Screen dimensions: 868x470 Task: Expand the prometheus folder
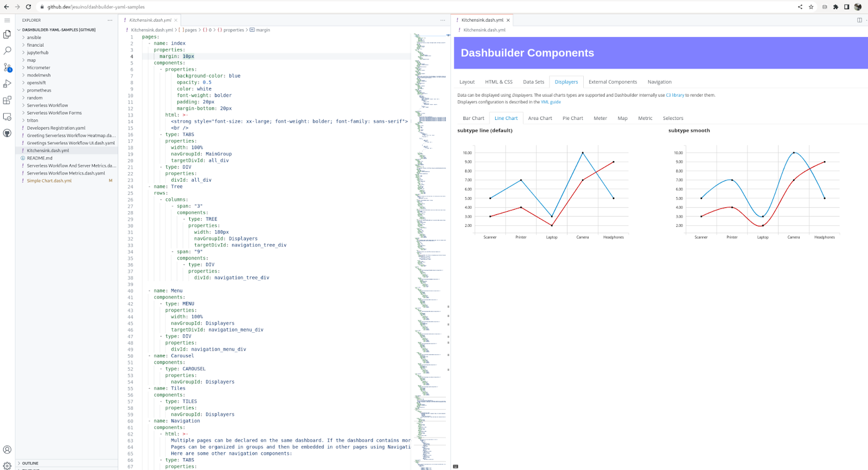tap(39, 91)
